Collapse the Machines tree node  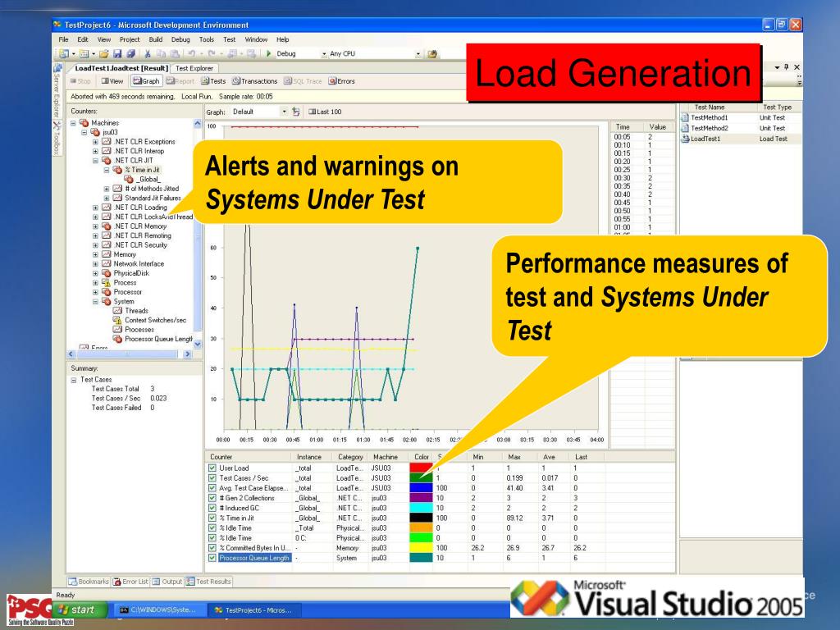(x=73, y=123)
